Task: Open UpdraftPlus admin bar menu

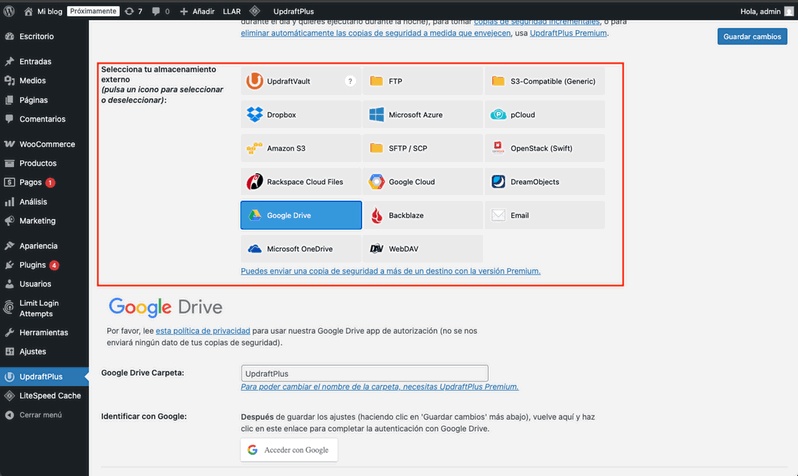Action: (293, 11)
